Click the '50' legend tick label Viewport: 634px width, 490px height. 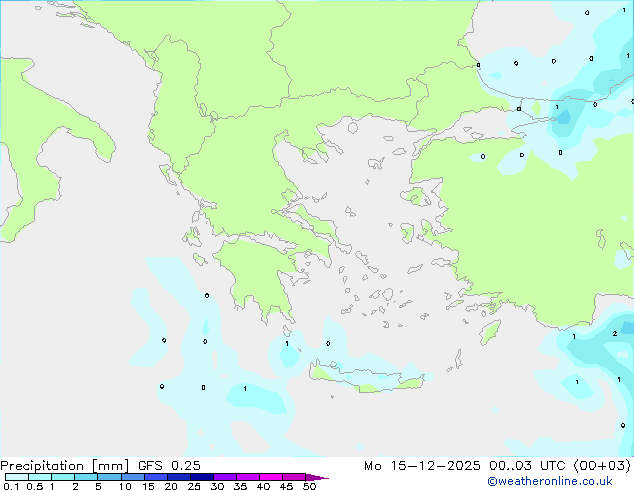pos(309,486)
